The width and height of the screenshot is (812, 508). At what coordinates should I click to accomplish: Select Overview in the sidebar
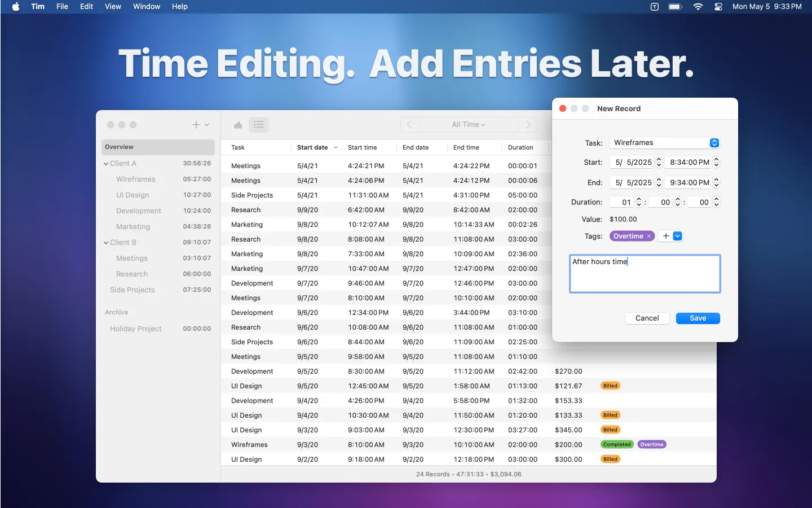point(158,147)
